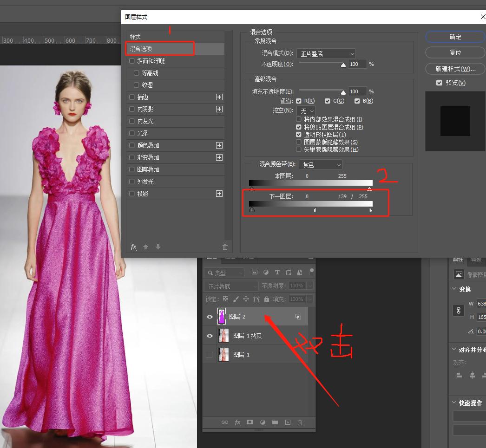The width and height of the screenshot is (486, 448).
Task: Enable the 斜面和浮雕 checkbox
Action: [132, 61]
